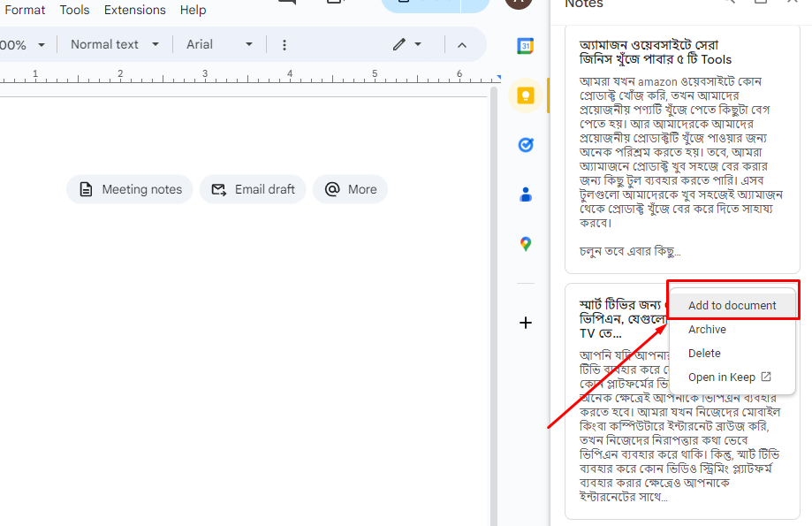Open the Google Calendar side panel icon
Screen dimensions: 812x526
(525, 46)
